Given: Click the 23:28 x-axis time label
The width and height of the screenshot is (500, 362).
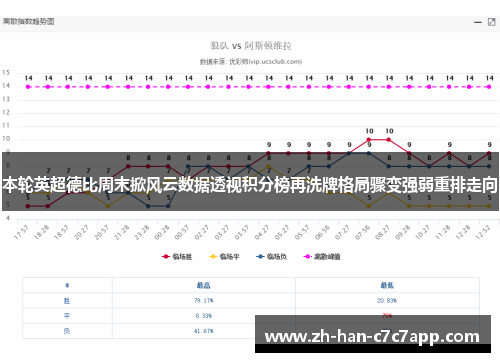Looking at the screenshot, I should 142,232.
